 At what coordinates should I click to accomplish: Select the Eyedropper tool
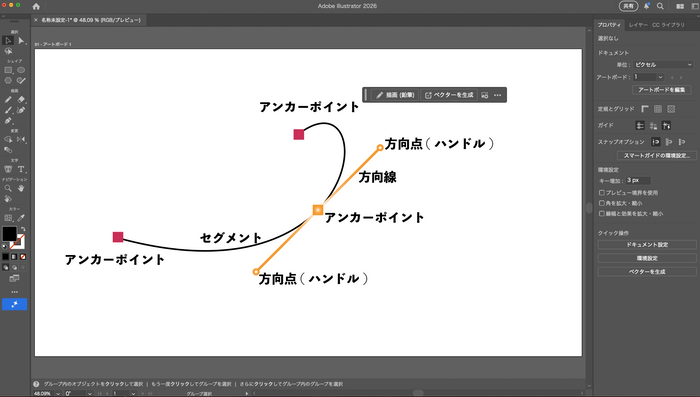pyautogui.click(x=21, y=218)
